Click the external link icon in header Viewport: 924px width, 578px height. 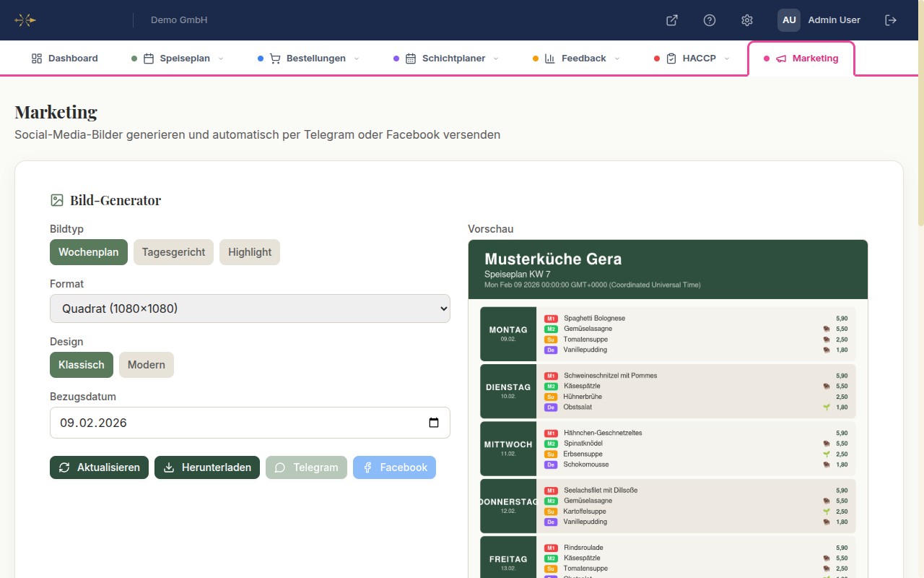click(671, 20)
